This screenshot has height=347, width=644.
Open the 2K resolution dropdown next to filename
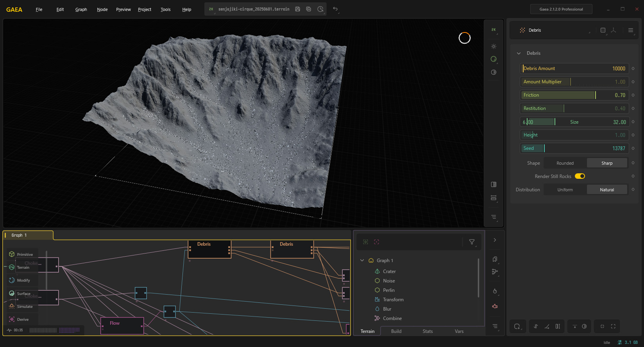211,9
